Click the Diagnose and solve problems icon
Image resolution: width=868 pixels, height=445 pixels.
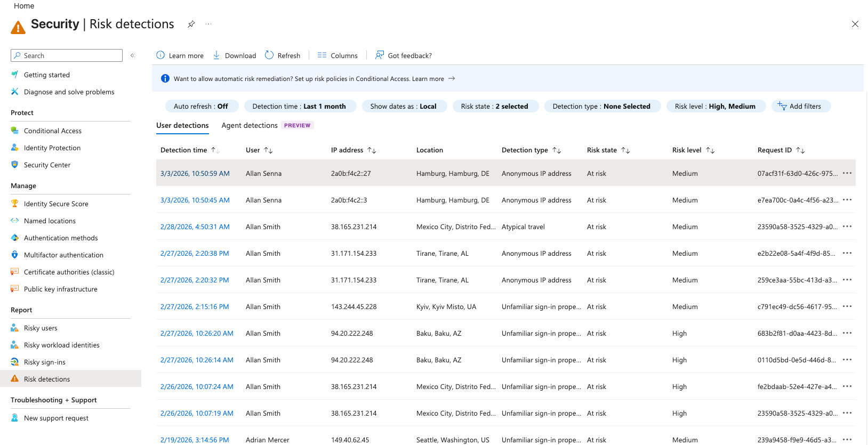click(14, 92)
